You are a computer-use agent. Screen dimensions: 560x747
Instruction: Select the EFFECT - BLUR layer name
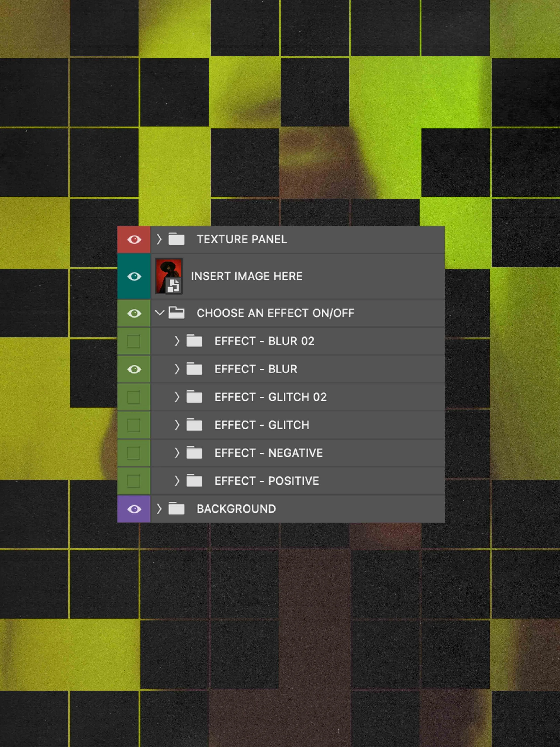pos(256,369)
